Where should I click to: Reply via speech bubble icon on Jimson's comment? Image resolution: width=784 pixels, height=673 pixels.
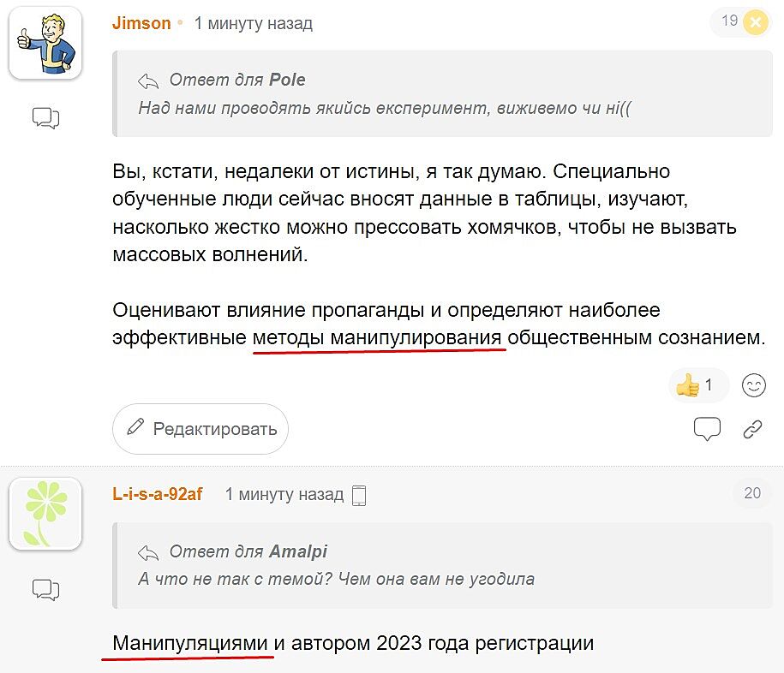(707, 429)
